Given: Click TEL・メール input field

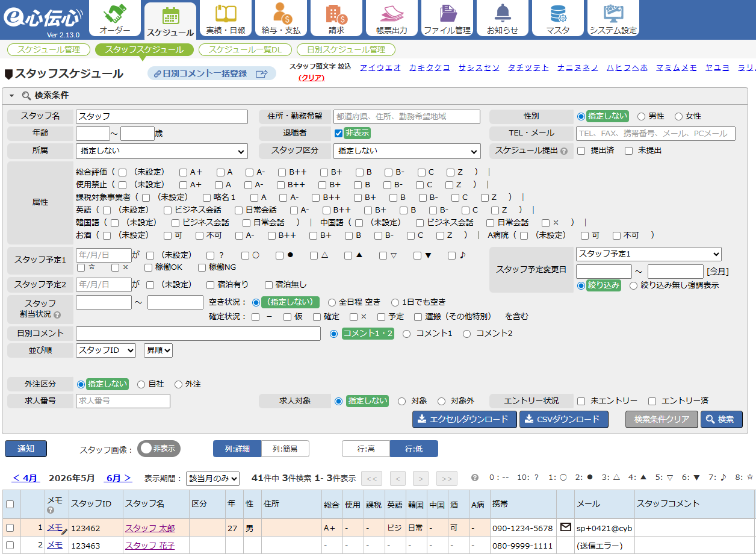Looking at the screenshot, I should point(655,134).
